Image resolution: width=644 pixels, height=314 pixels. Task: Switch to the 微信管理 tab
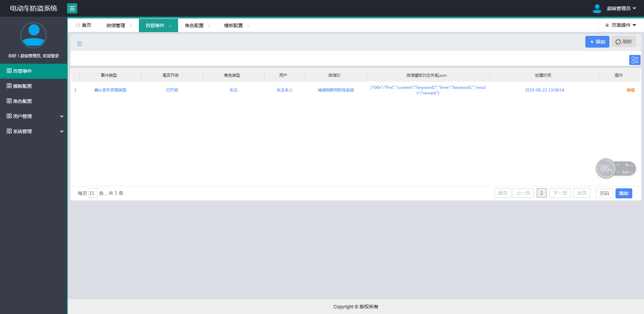coord(116,25)
